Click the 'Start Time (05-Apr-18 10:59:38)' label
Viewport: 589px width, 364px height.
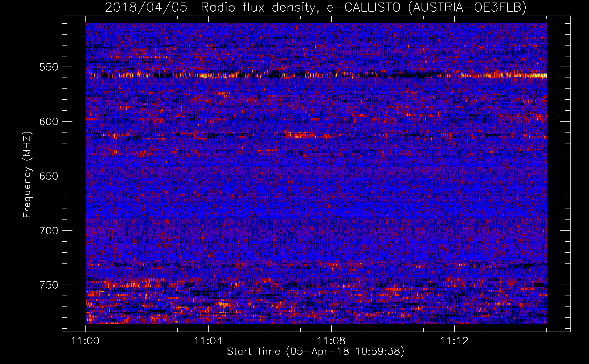click(x=316, y=352)
